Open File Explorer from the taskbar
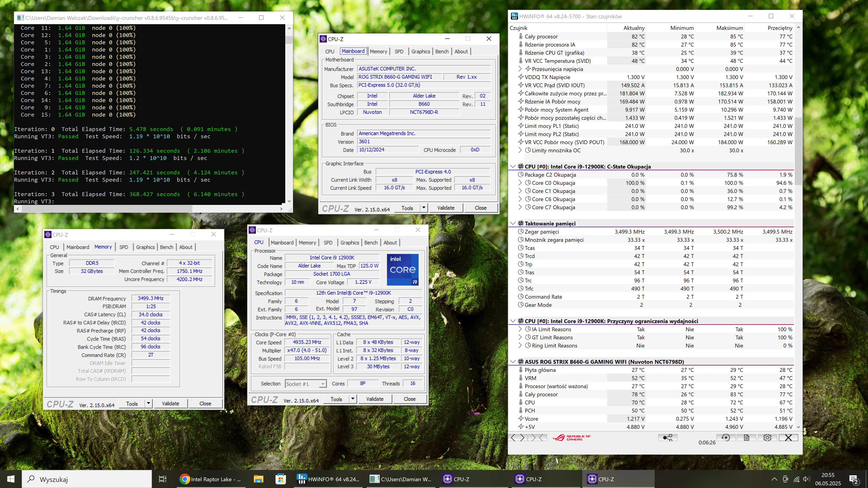This screenshot has width=868, height=488. tap(258, 479)
